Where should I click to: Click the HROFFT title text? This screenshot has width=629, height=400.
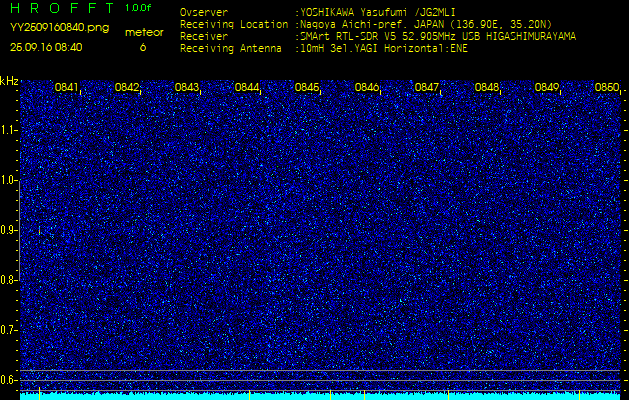coord(60,8)
